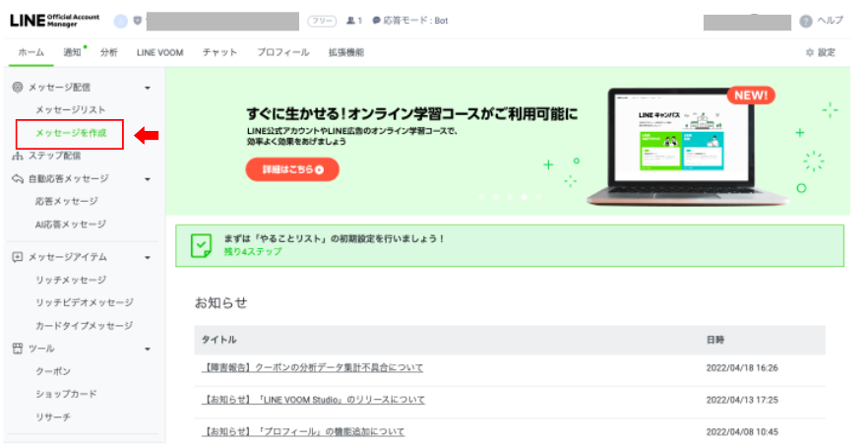Select メッセージを作成 in sidebar
Screen dimensions: 868x448
(71, 133)
